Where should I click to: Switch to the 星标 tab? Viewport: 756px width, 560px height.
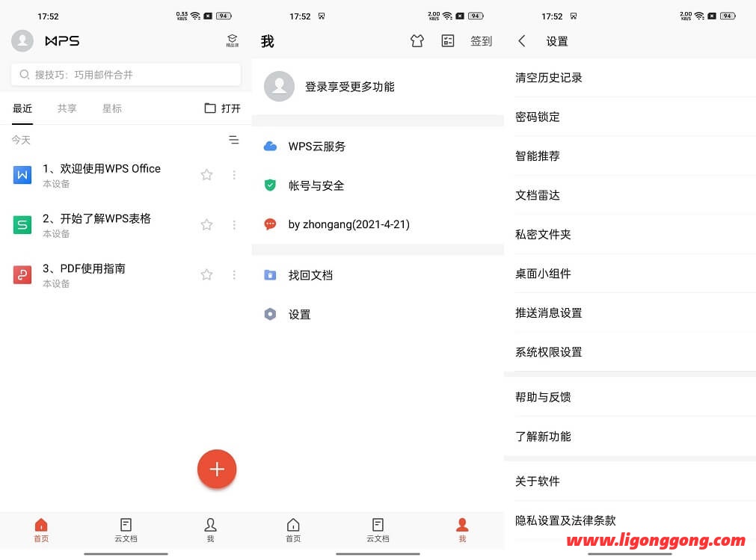click(112, 108)
